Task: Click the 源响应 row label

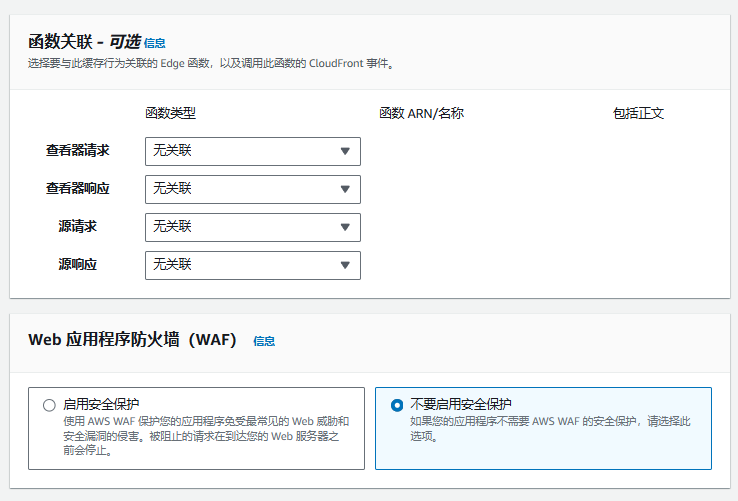Action: click(78, 265)
